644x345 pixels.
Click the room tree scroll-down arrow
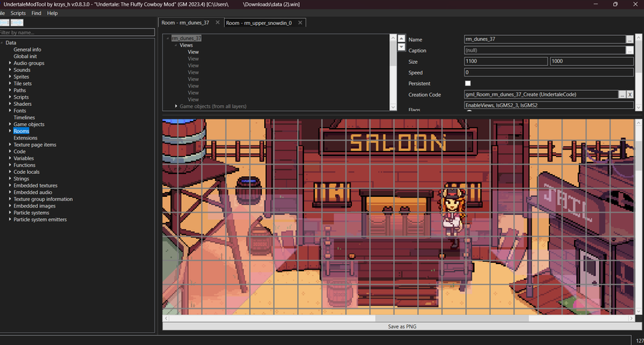click(393, 107)
